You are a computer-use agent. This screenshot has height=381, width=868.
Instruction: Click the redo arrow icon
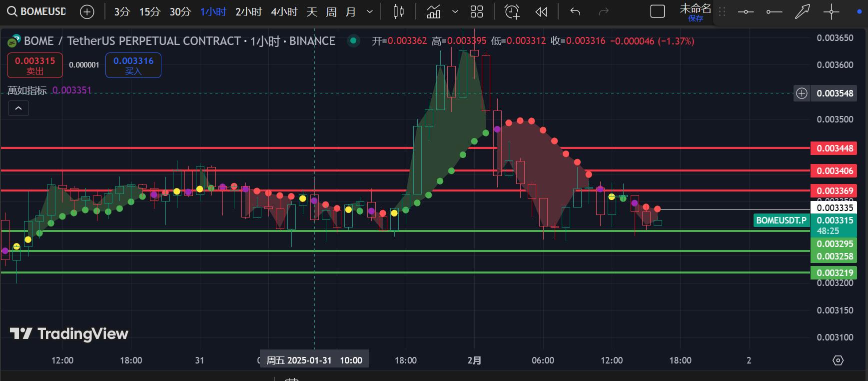click(x=604, y=11)
